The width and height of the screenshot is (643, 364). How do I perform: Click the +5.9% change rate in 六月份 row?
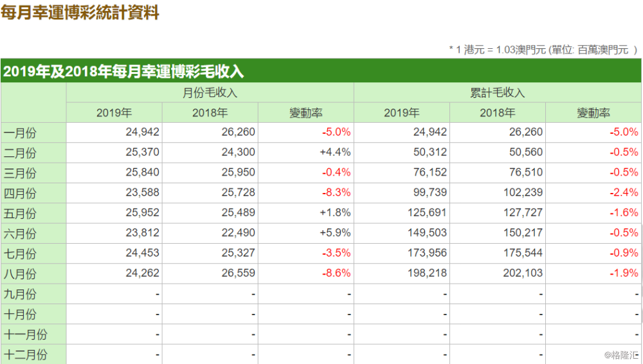(x=335, y=233)
